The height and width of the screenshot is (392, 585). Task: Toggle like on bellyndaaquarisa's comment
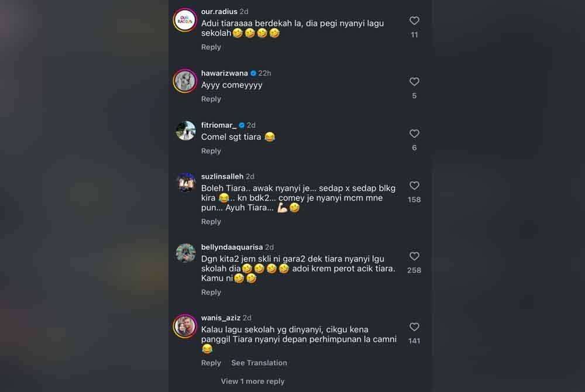[414, 256]
